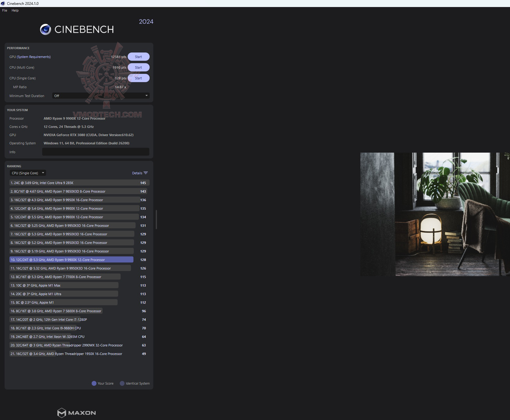This screenshot has width=510, height=420.
Task: Click the Your Score legend circle
Action: point(94,383)
